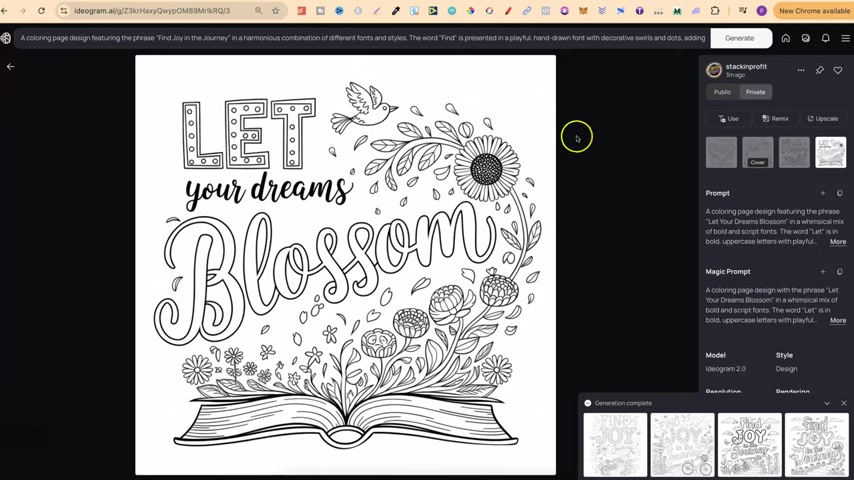Screen dimensions: 854x480
Task: Click New Chrome available button
Action: click(814, 10)
